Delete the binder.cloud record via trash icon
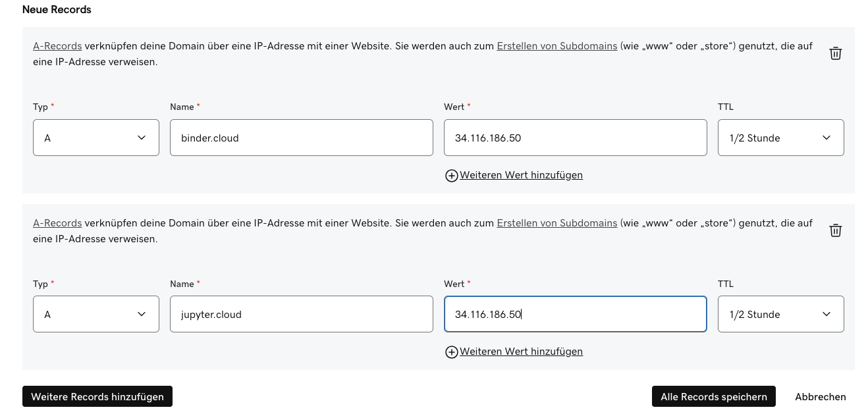This screenshot has width=868, height=420. point(835,54)
